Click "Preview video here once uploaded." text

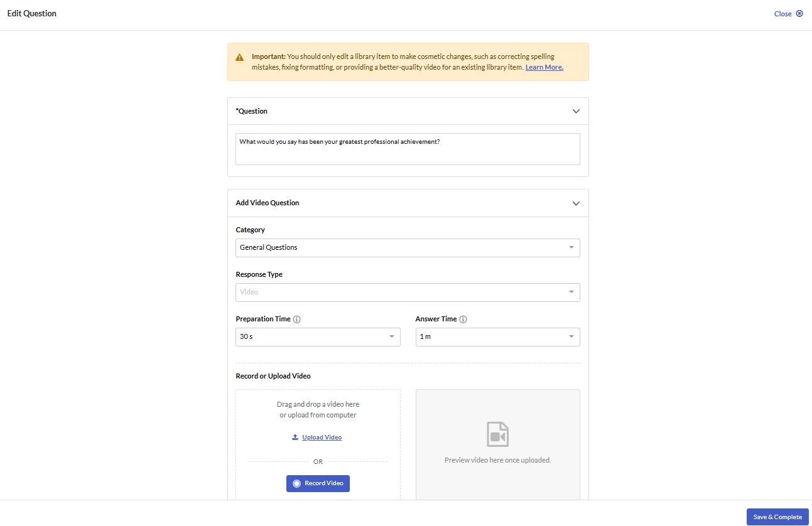click(498, 460)
